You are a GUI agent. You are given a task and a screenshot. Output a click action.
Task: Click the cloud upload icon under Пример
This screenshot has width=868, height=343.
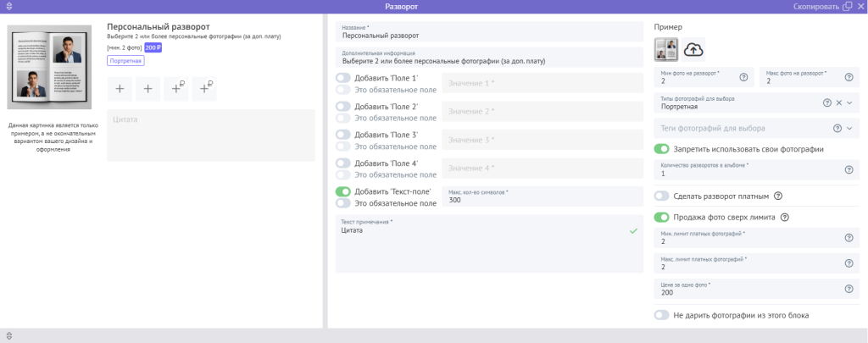click(x=693, y=50)
